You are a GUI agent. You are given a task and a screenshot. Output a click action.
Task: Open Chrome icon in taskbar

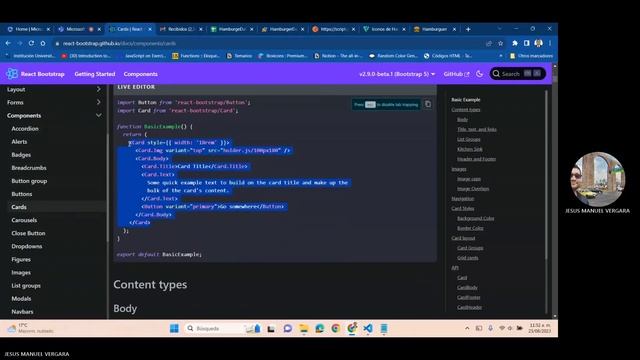336,328
